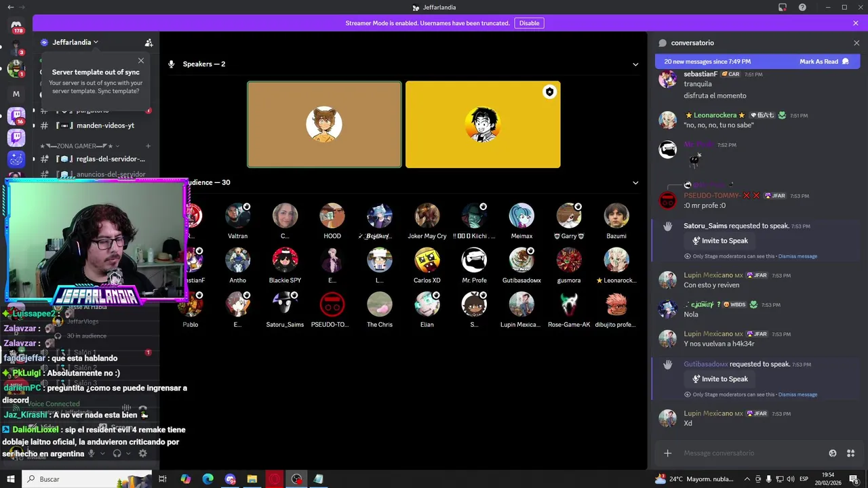Close the conversatorio chat panel

pos(856,43)
